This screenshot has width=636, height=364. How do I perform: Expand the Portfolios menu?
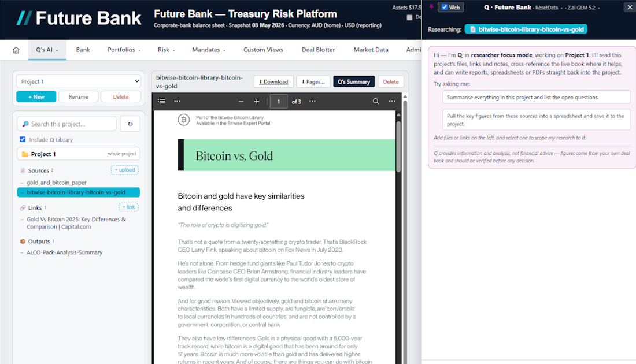point(124,50)
